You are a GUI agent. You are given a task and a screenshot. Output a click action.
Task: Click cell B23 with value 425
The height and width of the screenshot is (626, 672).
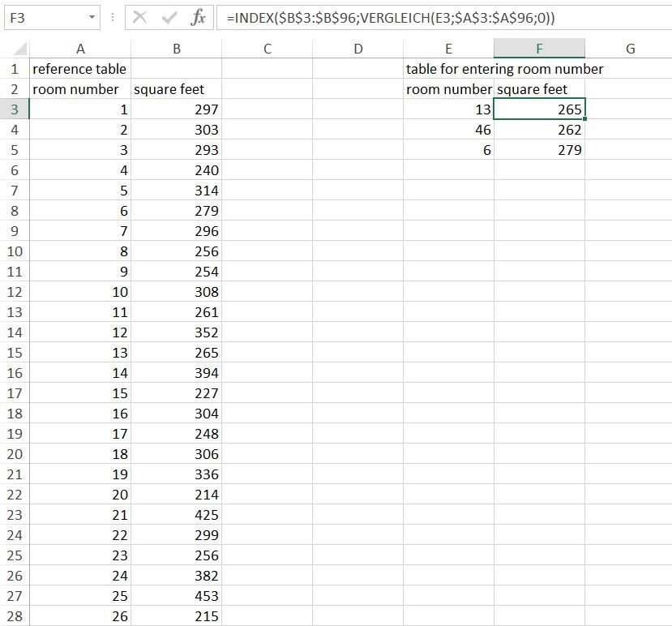click(x=176, y=515)
